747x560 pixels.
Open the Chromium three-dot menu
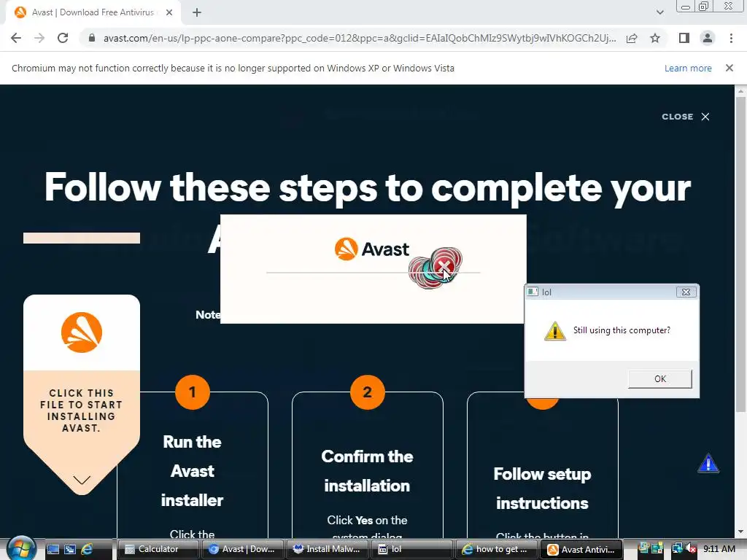[731, 38]
